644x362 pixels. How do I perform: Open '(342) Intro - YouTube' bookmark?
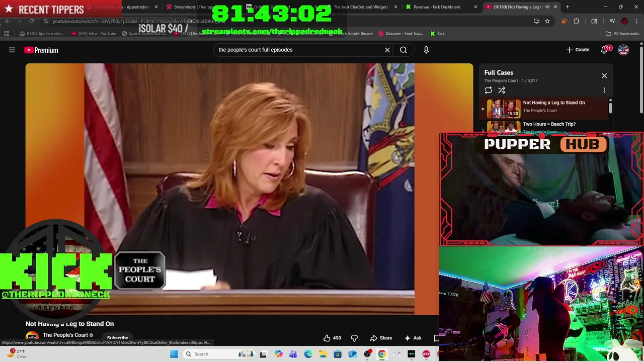tap(94, 34)
